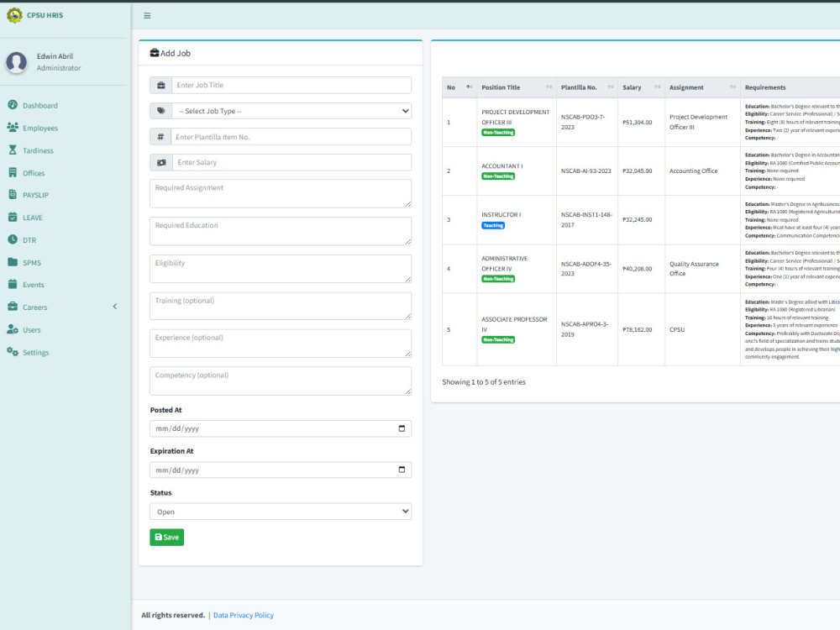Click the Dashboard gauge icon
840x630 pixels.
[13, 104]
